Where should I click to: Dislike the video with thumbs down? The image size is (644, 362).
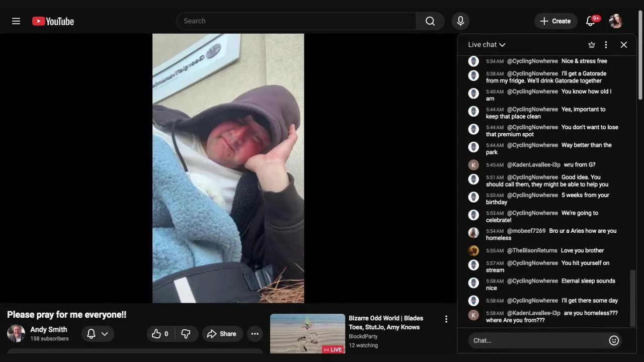186,334
